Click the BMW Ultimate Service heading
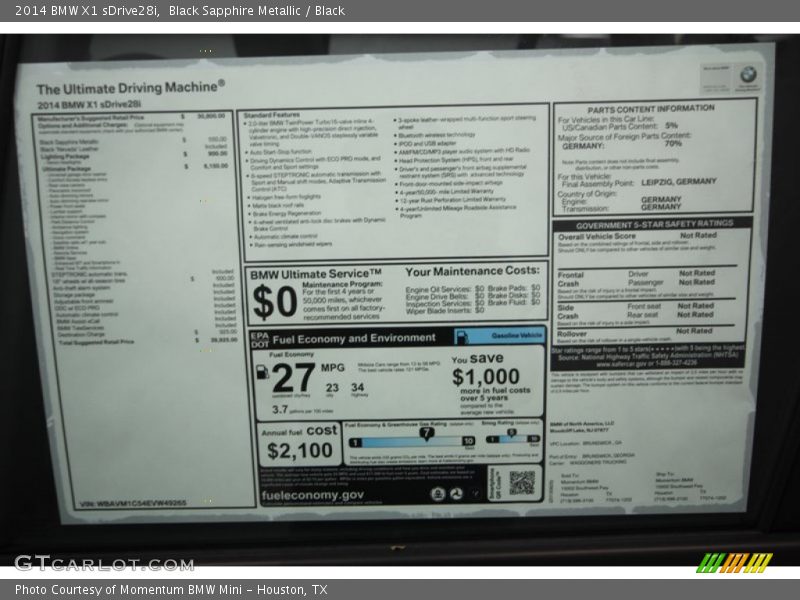Screen dimensions: 800x600 315,273
